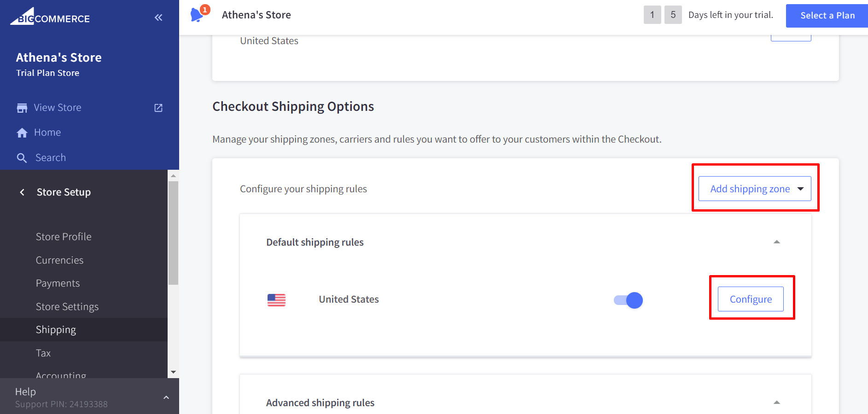The image size is (868, 414).
Task: Click Configure for United States
Action: point(751,299)
